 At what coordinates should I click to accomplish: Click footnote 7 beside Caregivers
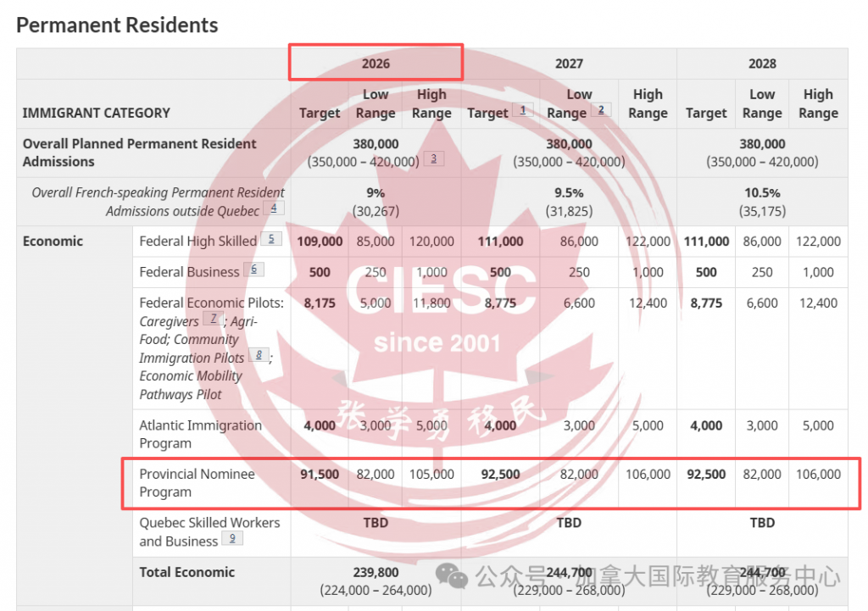pos(214,319)
